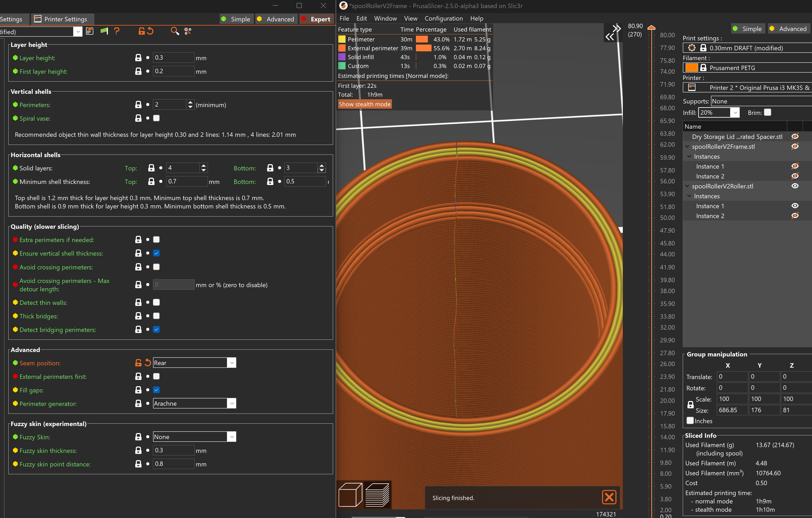
Task: Open the Perimeter generator Arachne dropdown
Action: pos(231,403)
